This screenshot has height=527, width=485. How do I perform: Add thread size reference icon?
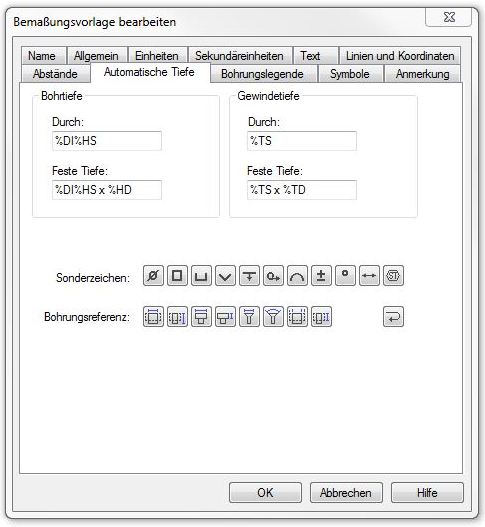coord(297,317)
